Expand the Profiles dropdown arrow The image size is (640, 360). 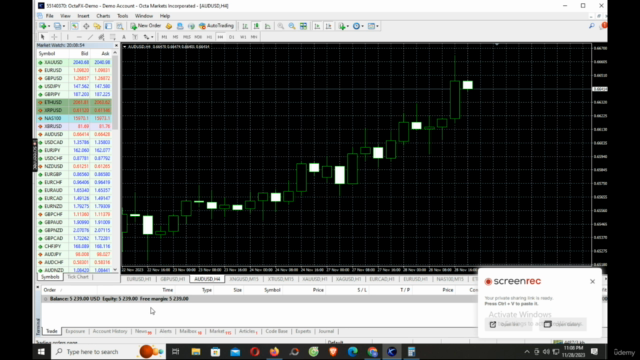coord(64,26)
